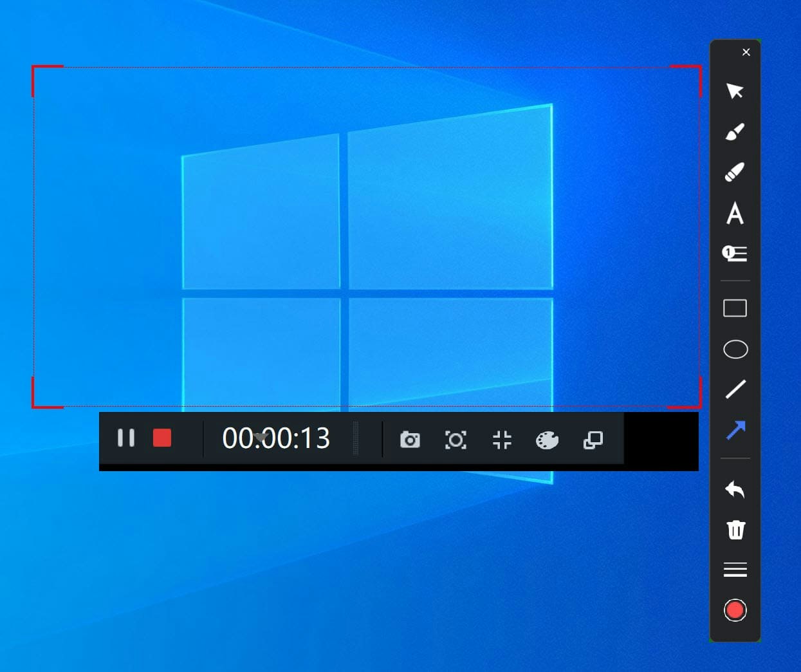The image size is (801, 672).
Task: Click the shrink compact view icon
Action: click(502, 440)
